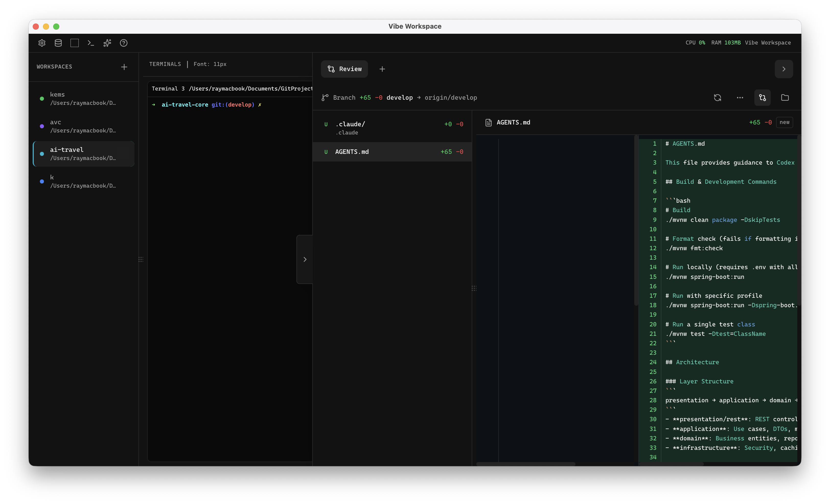Switch to the Review tab
Image resolution: width=830 pixels, height=504 pixels.
coord(344,69)
